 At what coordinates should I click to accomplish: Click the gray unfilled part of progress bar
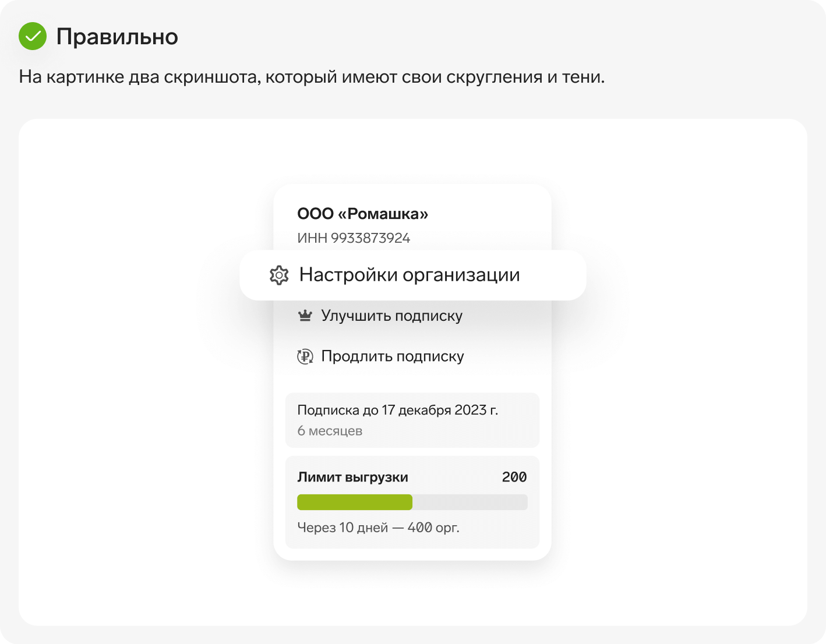[x=470, y=502]
